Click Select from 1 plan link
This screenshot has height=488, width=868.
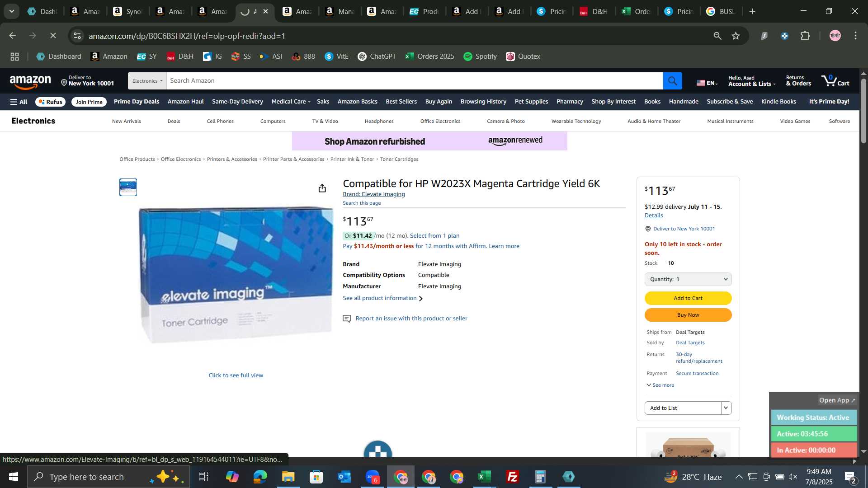point(434,236)
